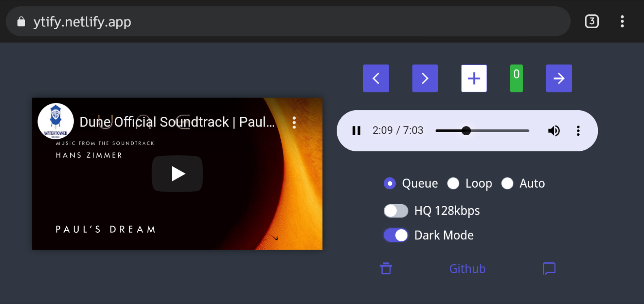
Task: Select the Loop radio option
Action: 453,183
